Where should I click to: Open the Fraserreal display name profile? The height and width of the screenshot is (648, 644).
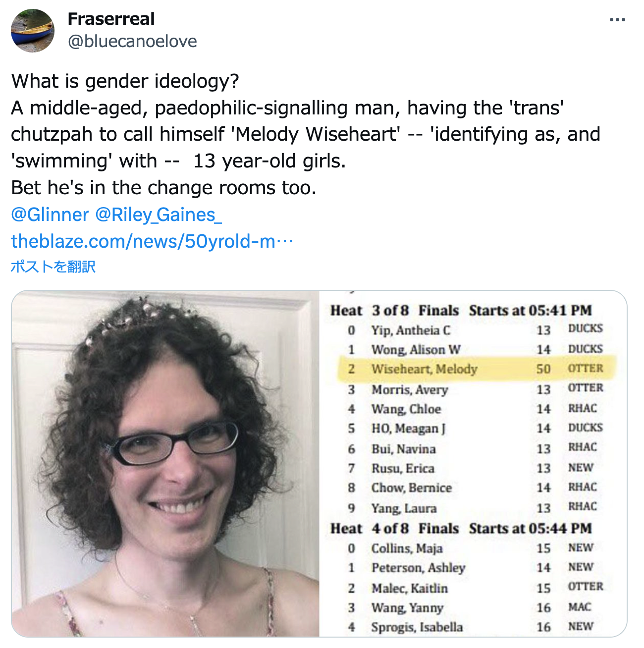click(x=111, y=19)
